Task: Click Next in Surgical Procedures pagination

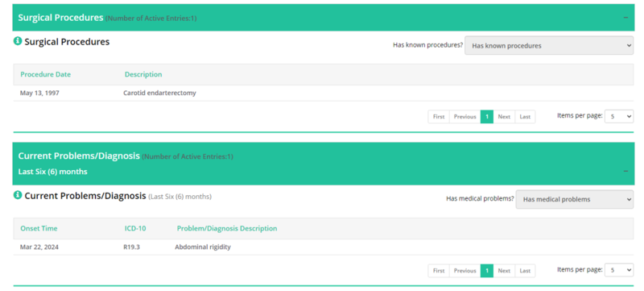Action: coord(504,117)
